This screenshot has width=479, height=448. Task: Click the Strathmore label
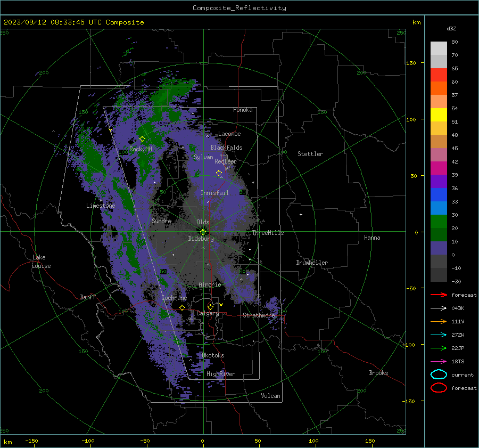(259, 315)
